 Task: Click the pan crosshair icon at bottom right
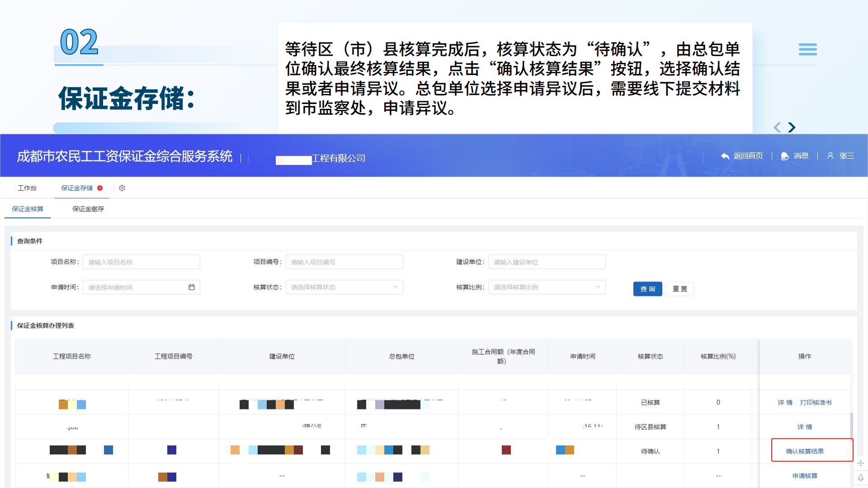(x=861, y=463)
